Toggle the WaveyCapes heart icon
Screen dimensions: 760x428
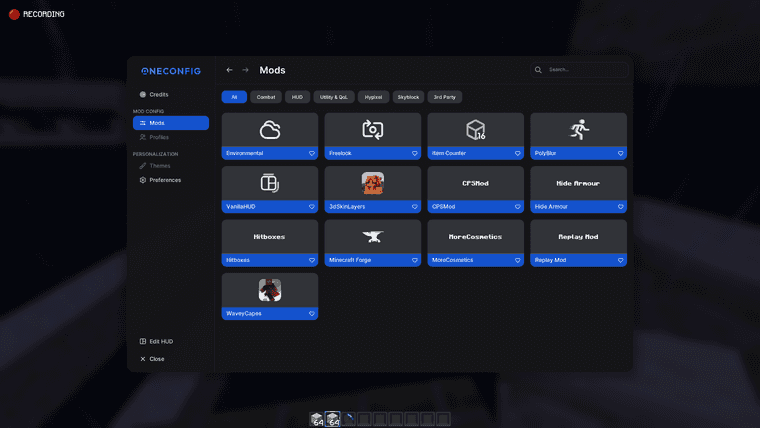[312, 314]
